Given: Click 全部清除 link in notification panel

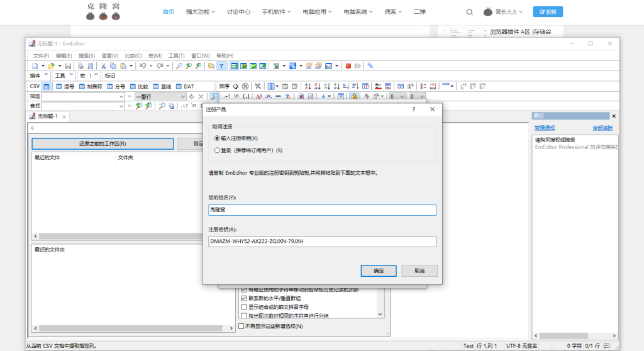Looking at the screenshot, I should point(602,128).
